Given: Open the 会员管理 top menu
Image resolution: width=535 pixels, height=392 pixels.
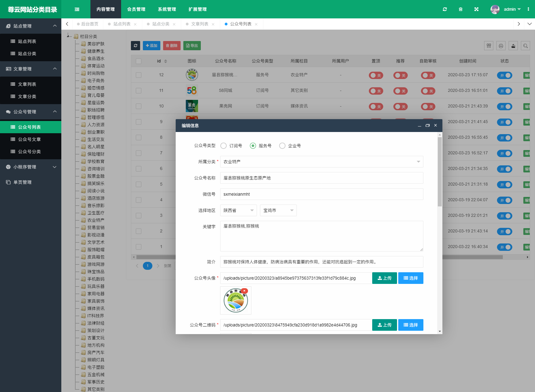Looking at the screenshot, I should 136,9.
